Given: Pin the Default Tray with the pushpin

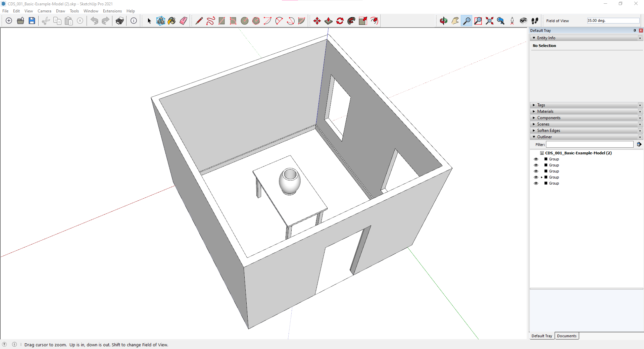Looking at the screenshot, I should pos(635,31).
